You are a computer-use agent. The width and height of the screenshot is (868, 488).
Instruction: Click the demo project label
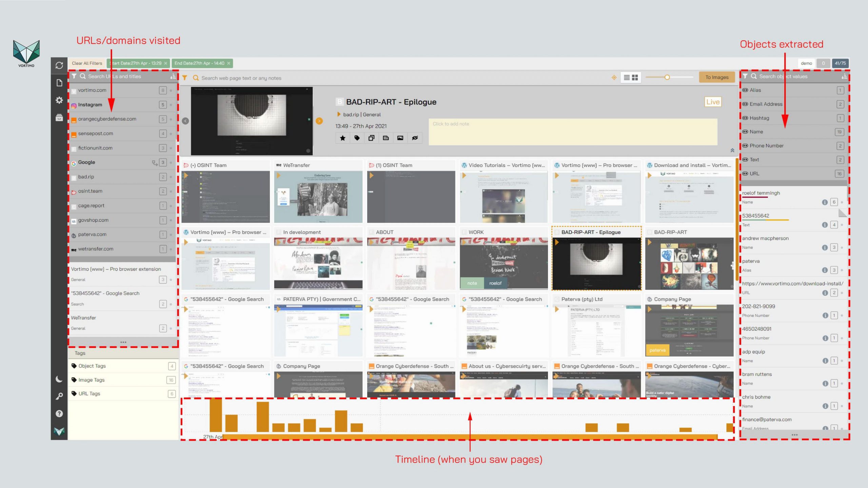click(806, 63)
